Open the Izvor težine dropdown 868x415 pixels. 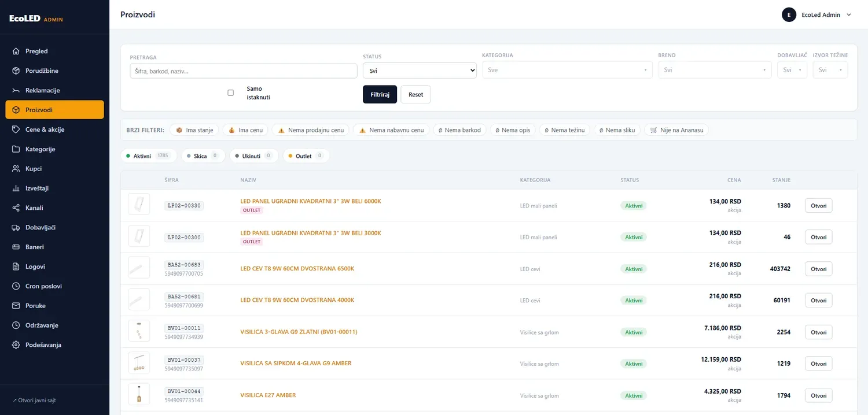point(830,70)
